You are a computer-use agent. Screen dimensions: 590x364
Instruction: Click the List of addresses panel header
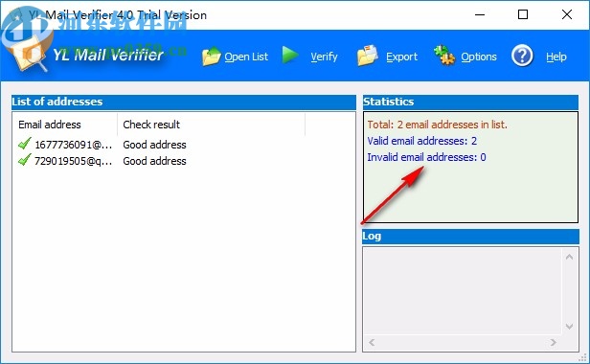click(184, 102)
